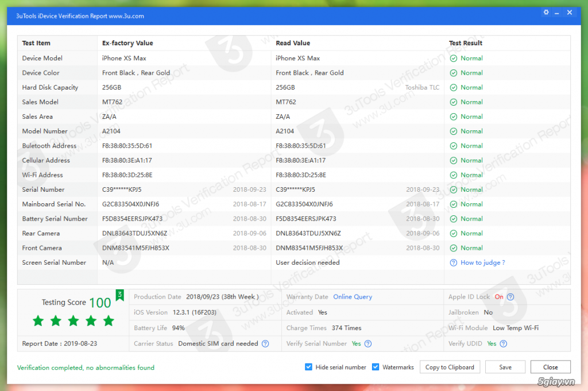
Task: Click Normal check icon for Model Number
Action: [x=454, y=131]
